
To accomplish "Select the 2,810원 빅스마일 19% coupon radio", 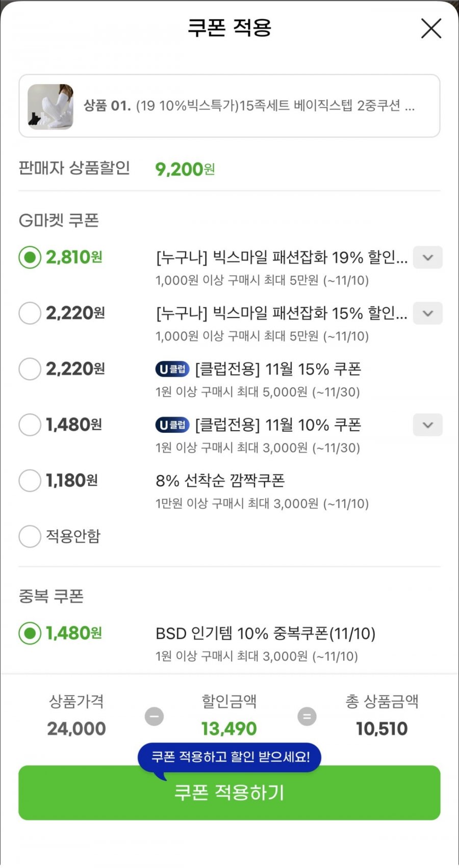I will click(30, 257).
